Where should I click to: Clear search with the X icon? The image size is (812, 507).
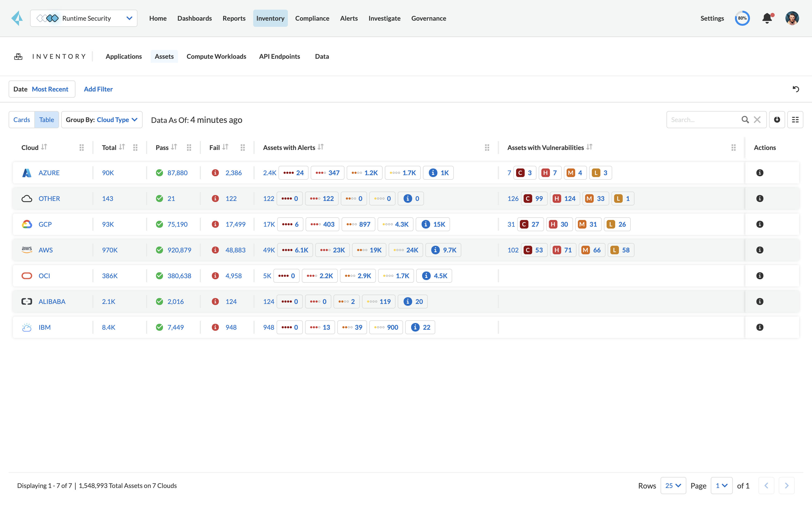757,120
